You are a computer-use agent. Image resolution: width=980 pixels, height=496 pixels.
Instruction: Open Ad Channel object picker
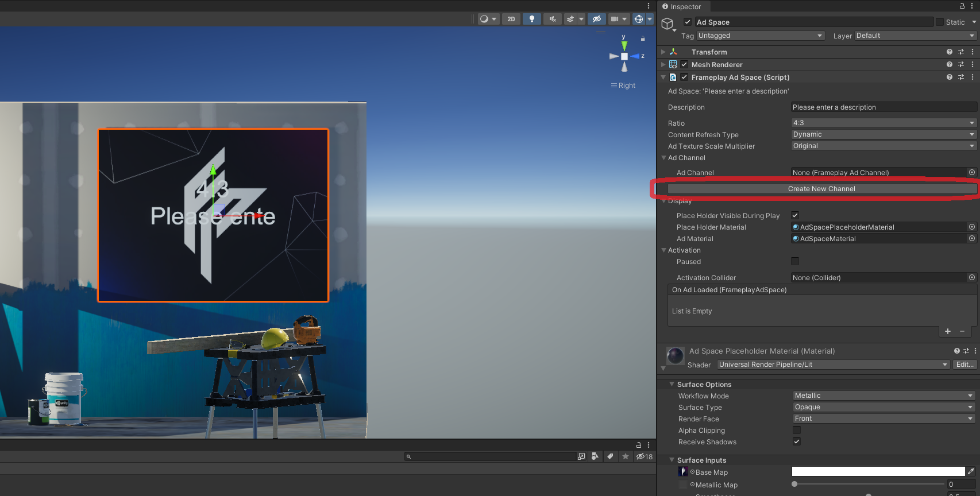(x=972, y=172)
